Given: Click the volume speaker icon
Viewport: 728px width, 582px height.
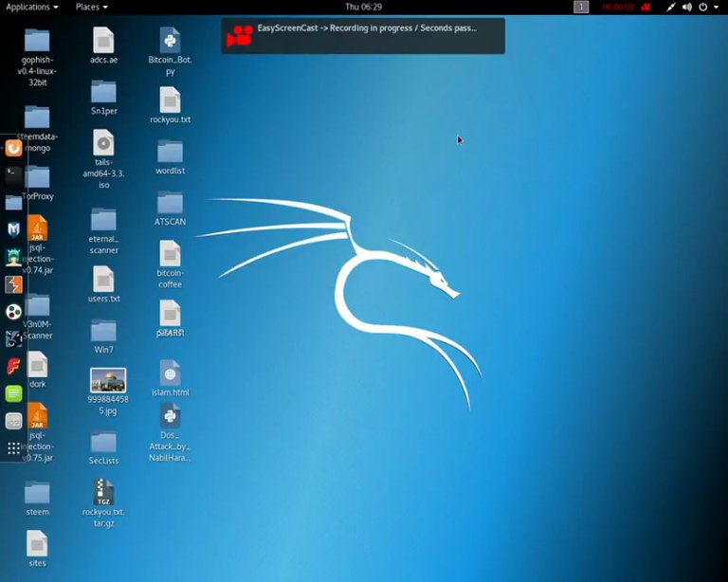Looking at the screenshot, I should 686,7.
